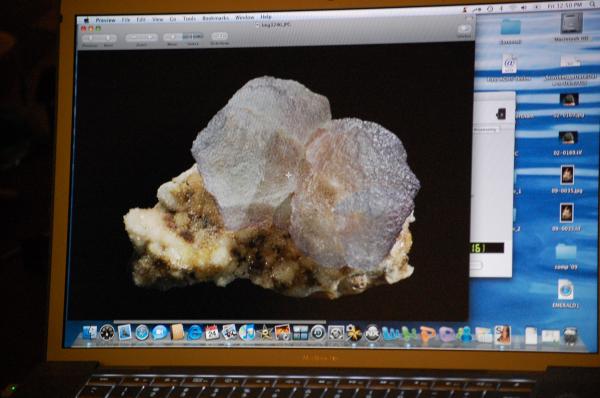Open Internet Explorer icon in the Dock
The height and width of the screenshot is (398, 600).
pos(195,332)
